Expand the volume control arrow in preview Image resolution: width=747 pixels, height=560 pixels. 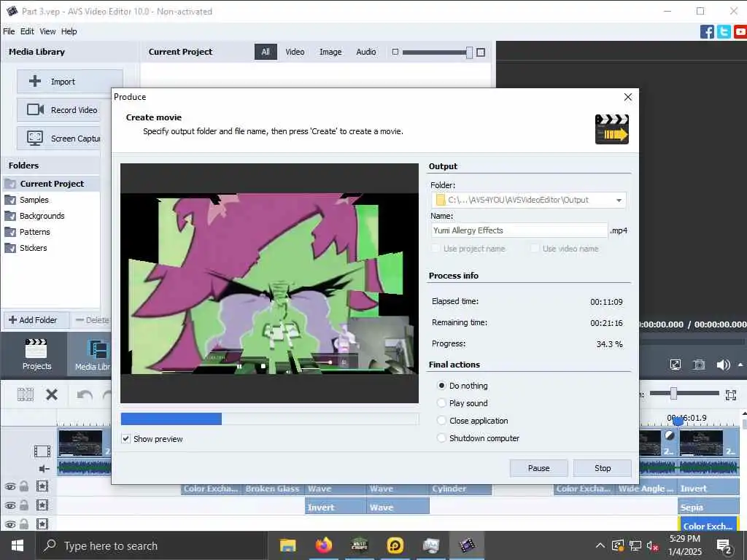740,365
